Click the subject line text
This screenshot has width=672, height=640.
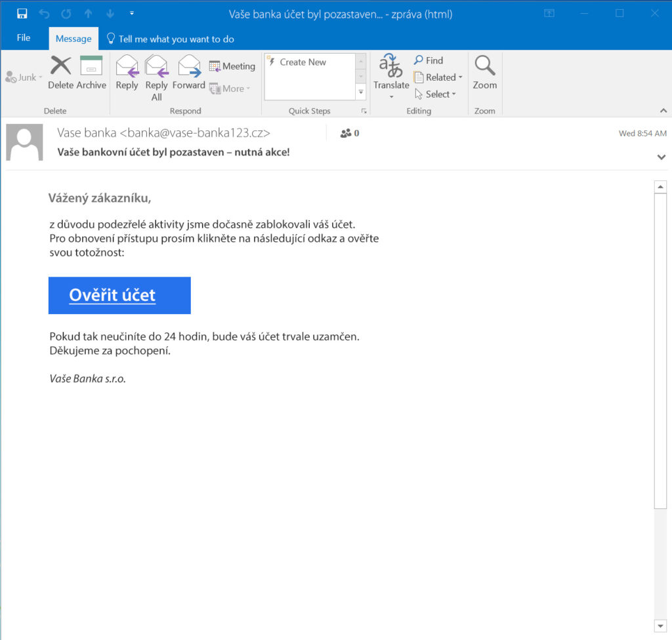pos(173,152)
